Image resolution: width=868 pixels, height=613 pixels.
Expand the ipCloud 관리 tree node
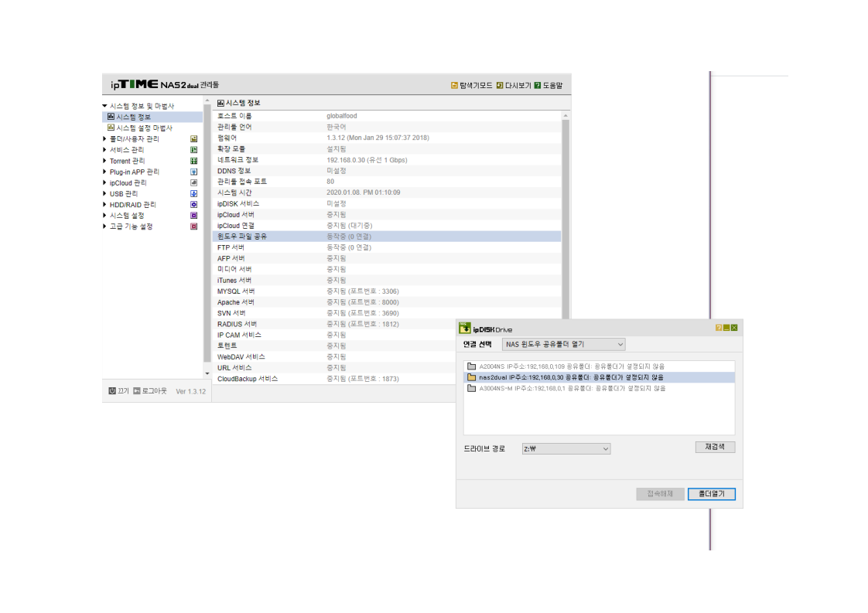[104, 182]
